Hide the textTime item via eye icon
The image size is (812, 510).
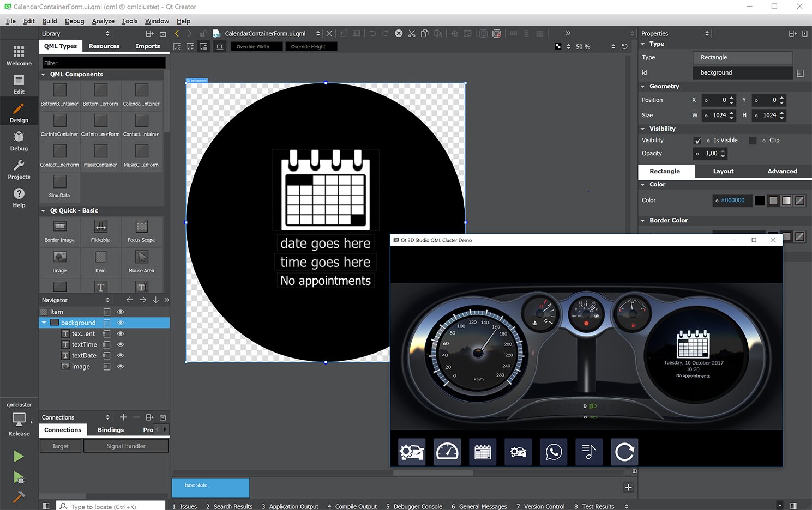121,344
